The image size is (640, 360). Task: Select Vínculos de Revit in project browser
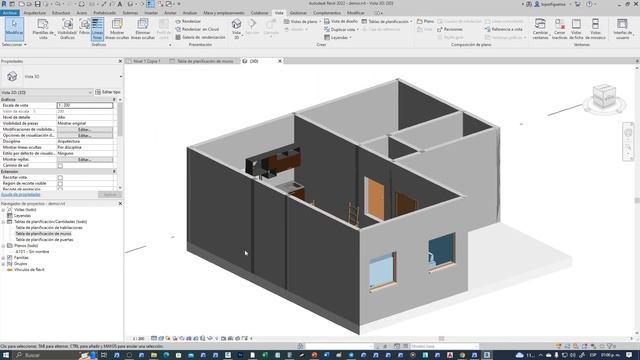[x=29, y=270]
